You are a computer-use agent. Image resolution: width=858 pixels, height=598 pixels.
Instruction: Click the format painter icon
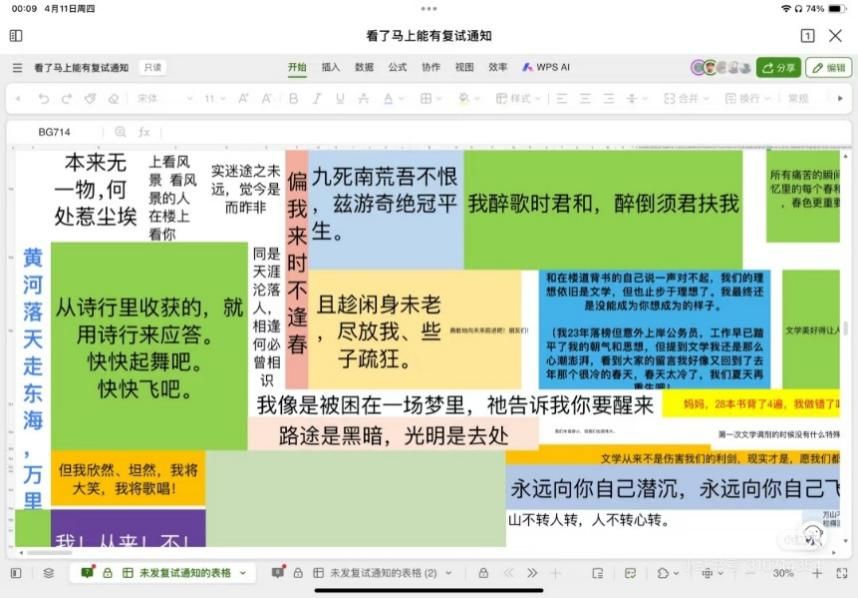(90, 99)
